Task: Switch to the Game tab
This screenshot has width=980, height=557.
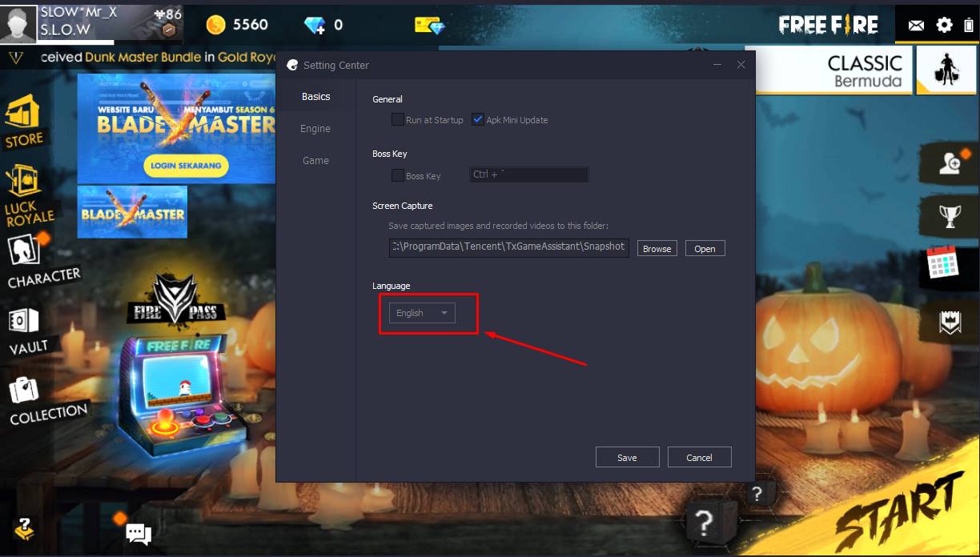Action: coord(315,160)
